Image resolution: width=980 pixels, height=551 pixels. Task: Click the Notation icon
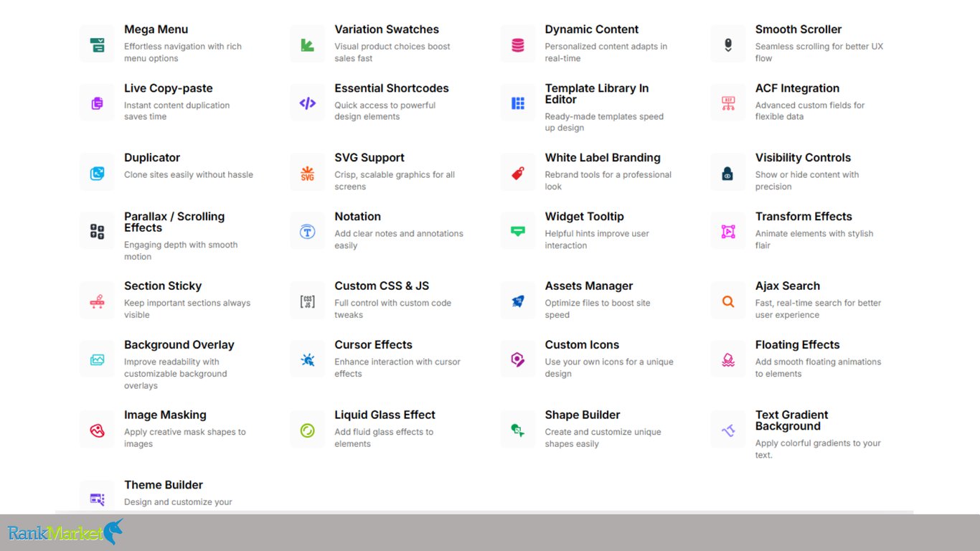click(307, 232)
